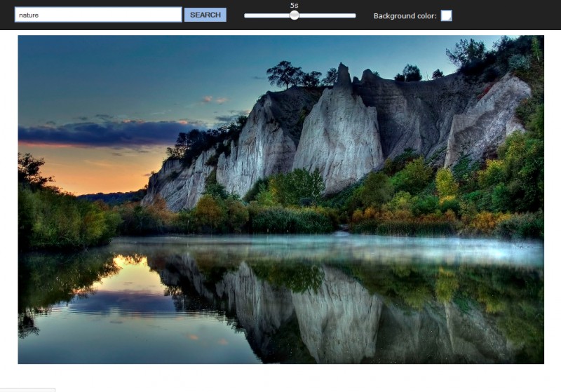Image resolution: width=561 pixels, height=392 pixels.
Task: Click the "5s" interval label
Action: click(294, 6)
